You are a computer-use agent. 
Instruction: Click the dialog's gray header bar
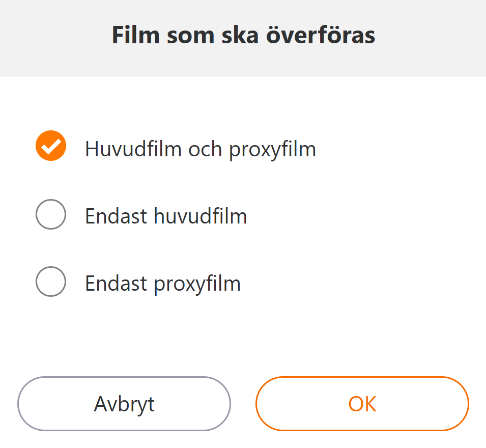coord(433,38)
